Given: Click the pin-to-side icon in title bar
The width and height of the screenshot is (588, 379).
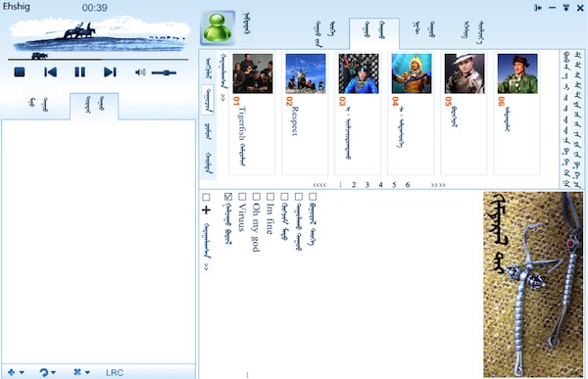Looking at the screenshot, I should click(x=538, y=8).
